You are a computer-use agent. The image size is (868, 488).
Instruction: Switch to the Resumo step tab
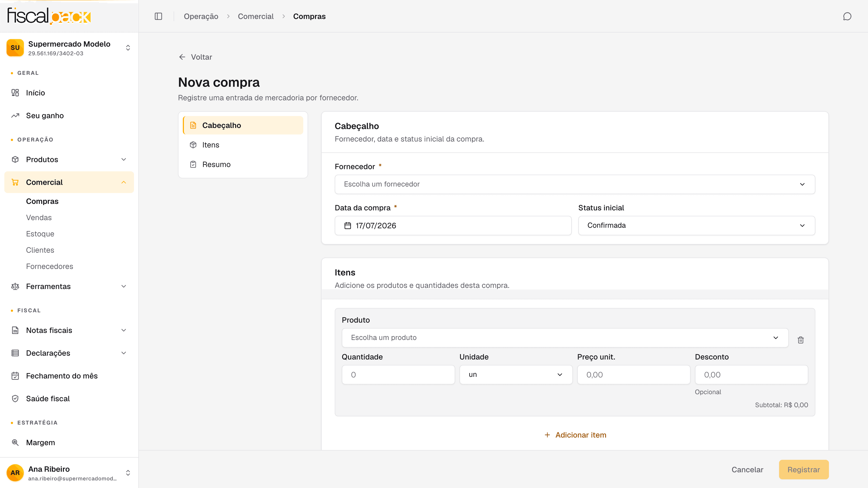243,164
